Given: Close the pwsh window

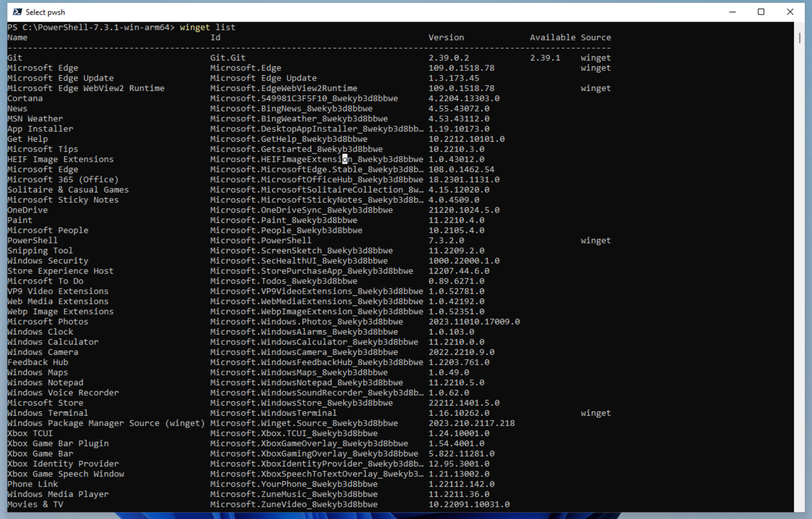Looking at the screenshot, I should click(x=790, y=12).
